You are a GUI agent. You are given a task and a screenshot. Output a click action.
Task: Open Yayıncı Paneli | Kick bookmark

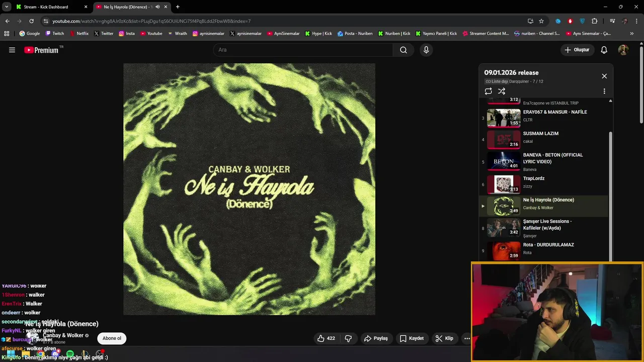point(436,34)
